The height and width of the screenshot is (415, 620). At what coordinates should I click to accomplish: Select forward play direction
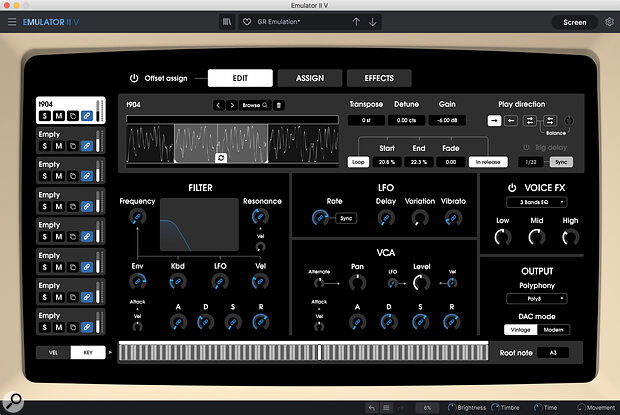(494, 121)
